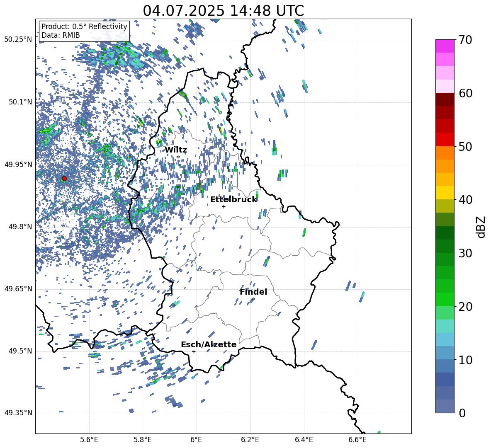491x448 pixels.
Task: Click the 49.8°N latitude label
Action: 20,227
